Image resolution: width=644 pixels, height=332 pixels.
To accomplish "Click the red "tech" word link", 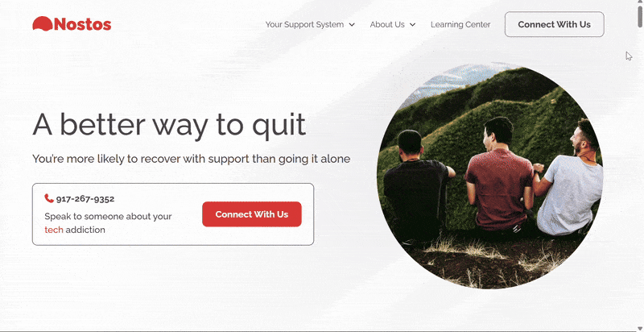I will pyautogui.click(x=54, y=230).
